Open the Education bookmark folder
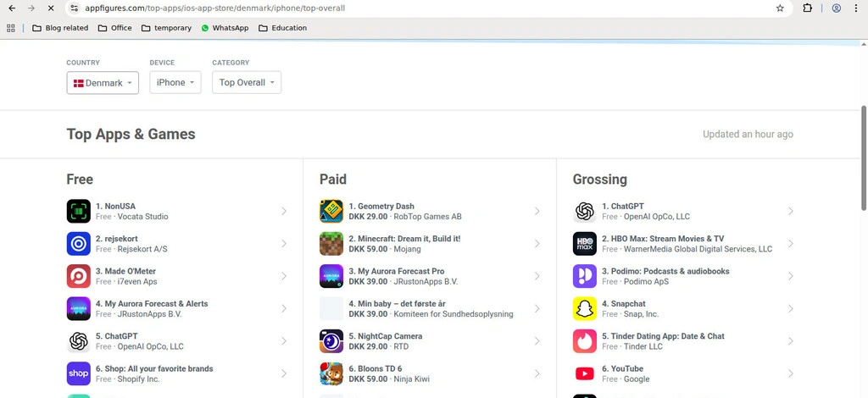Viewport: 868px width, 398px height. tap(283, 28)
